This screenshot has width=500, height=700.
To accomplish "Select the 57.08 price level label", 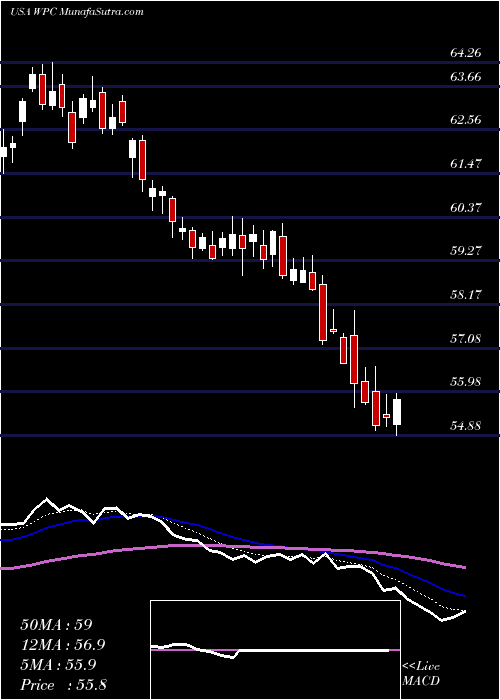I will pyautogui.click(x=466, y=338).
